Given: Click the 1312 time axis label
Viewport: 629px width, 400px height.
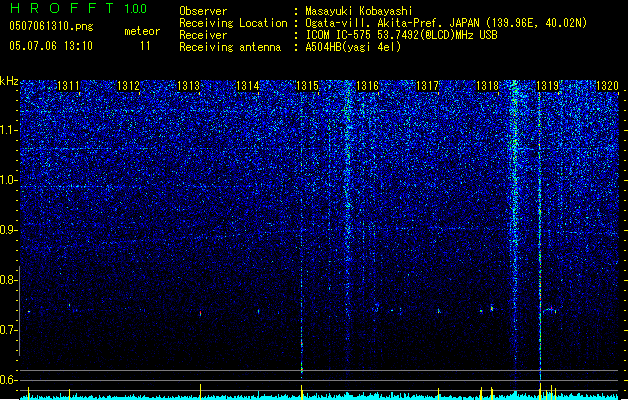Looking at the screenshot, I should (128, 86).
